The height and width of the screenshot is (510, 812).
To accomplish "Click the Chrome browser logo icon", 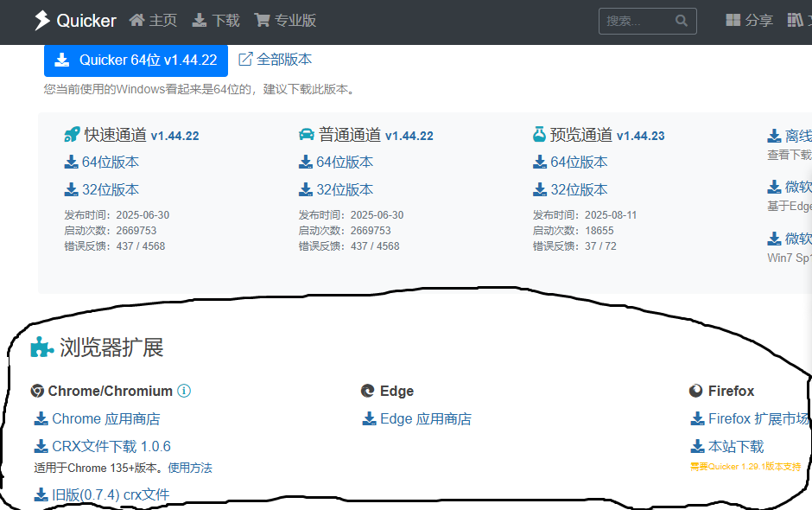I will 37,391.
